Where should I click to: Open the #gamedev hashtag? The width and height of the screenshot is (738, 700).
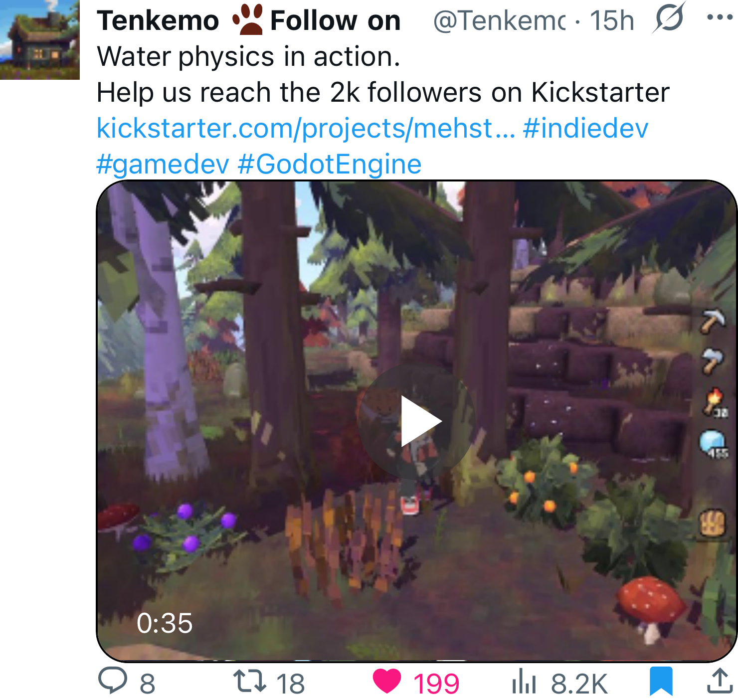coord(163,164)
